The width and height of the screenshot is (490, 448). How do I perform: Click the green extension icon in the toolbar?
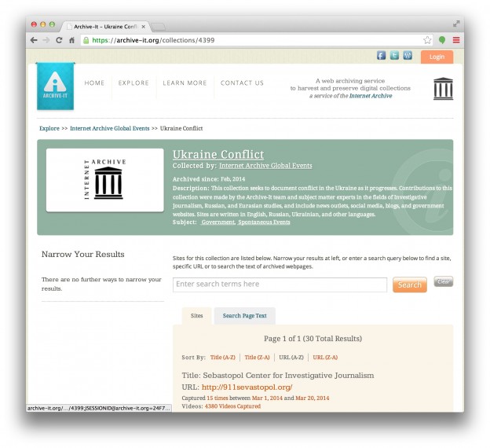click(x=442, y=40)
